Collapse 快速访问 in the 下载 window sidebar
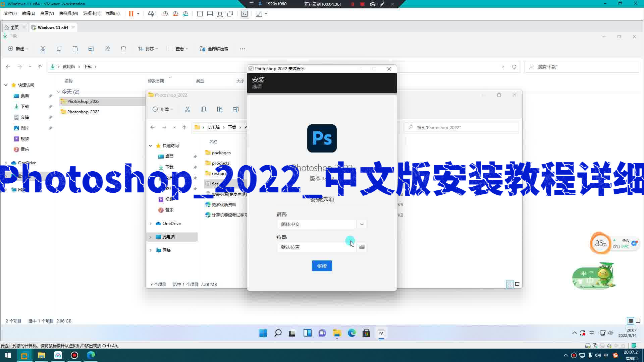 coord(6,85)
